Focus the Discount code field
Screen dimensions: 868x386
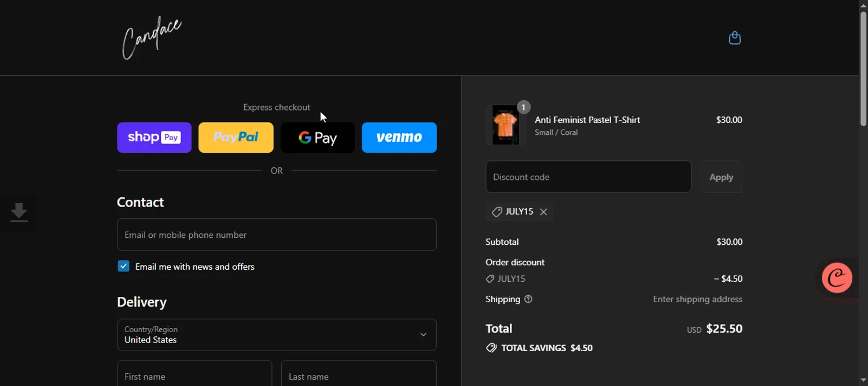point(589,177)
